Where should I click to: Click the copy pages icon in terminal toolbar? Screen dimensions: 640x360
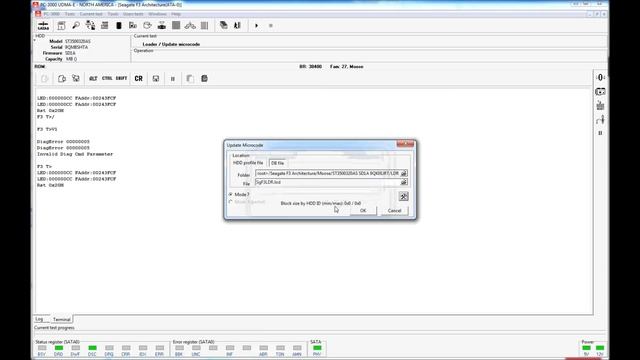coord(190,78)
